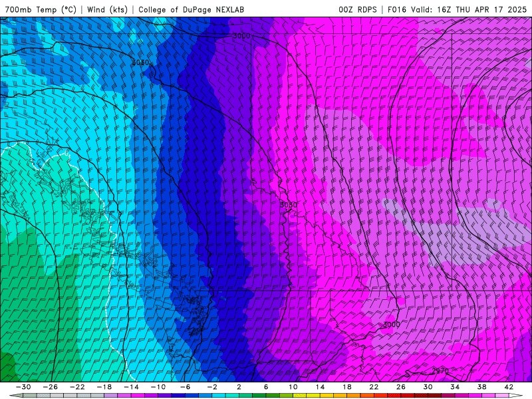The height and width of the screenshot is (399, 532).
Task: Click the green swatch under the 6 label
Action: pos(273,396)
